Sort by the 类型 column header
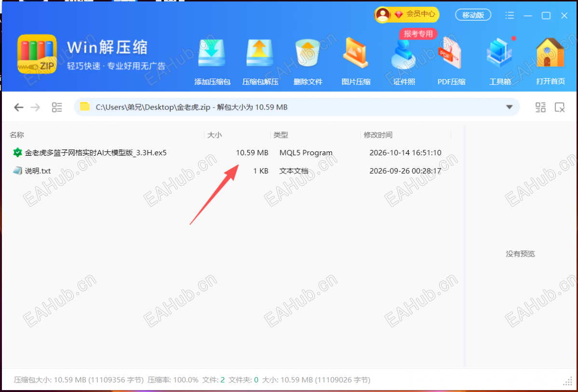Viewport: 578px width, 392px height. (x=281, y=135)
